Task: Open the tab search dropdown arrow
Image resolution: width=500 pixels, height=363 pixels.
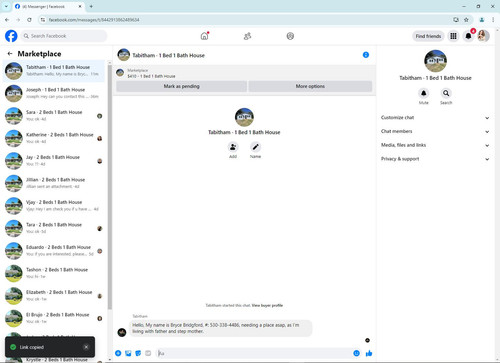Action: 6,6
